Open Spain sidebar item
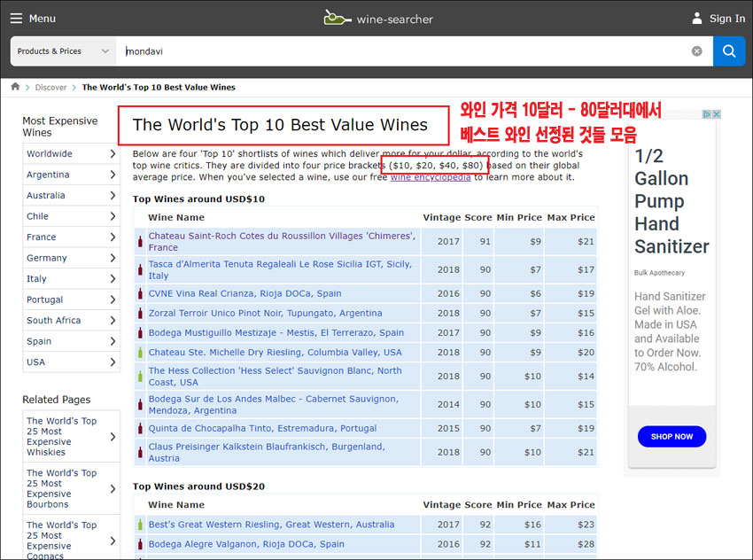This screenshot has width=753, height=560. (x=71, y=341)
